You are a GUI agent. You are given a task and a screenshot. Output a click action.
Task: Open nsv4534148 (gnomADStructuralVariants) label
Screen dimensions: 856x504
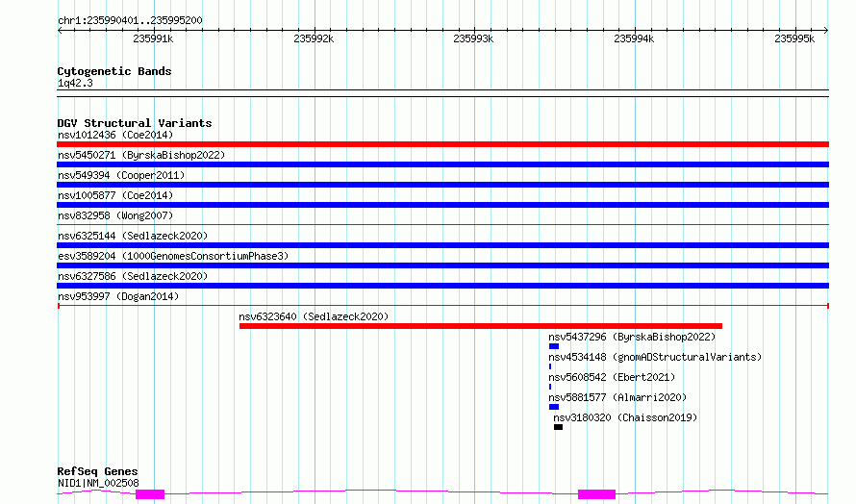(x=655, y=357)
